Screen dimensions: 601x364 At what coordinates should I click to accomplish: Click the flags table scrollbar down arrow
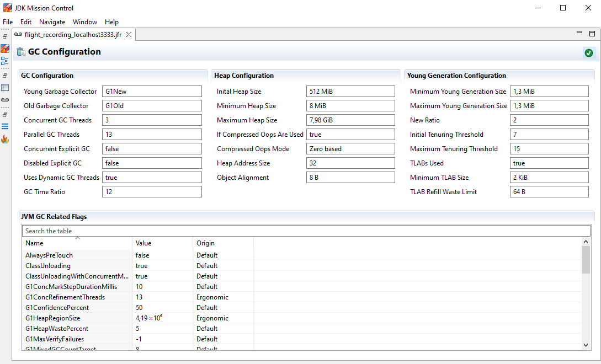point(586,345)
